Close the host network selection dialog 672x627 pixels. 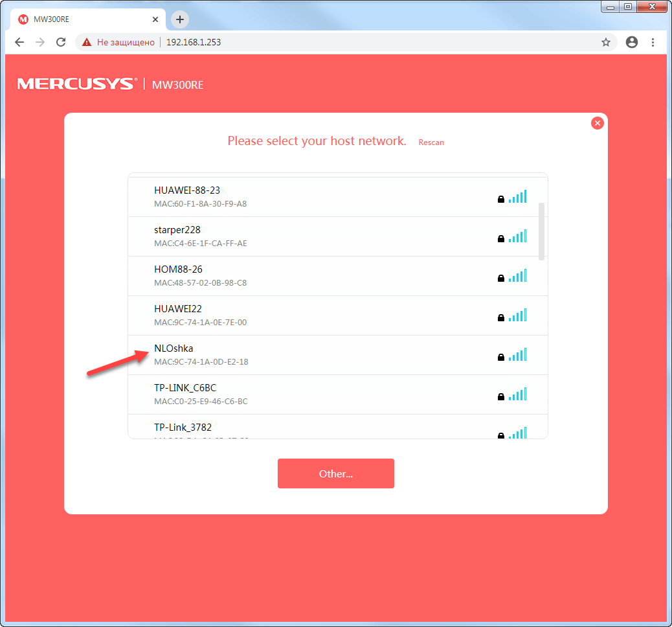click(x=597, y=123)
